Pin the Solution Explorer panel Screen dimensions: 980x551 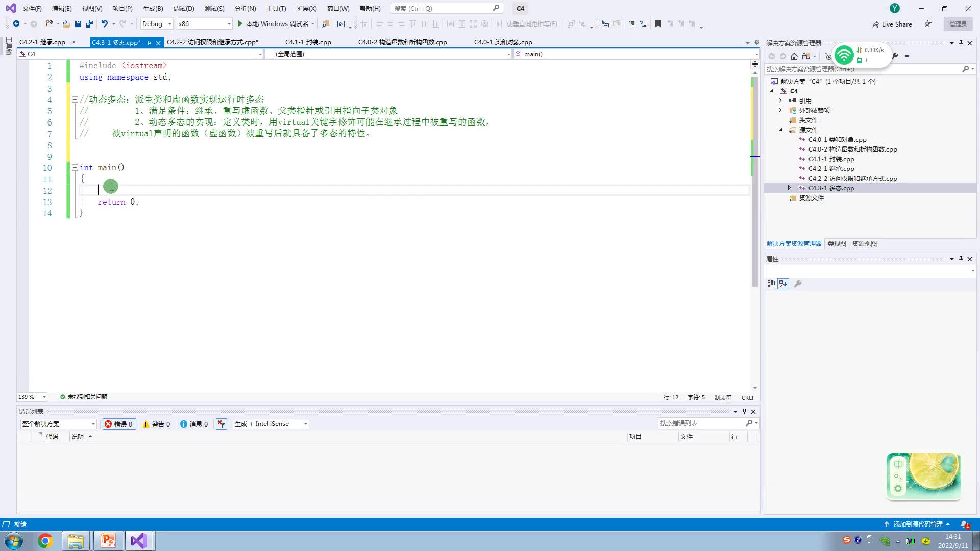(x=961, y=43)
